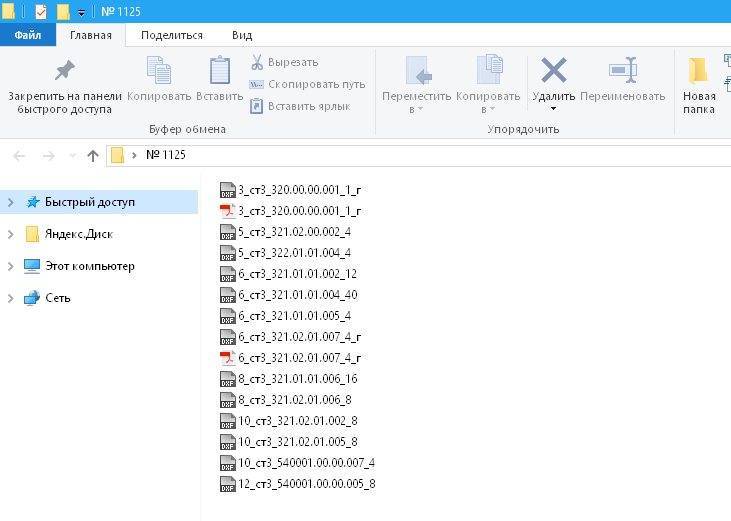The height and width of the screenshot is (521, 731).
Task: Click the Cut scissors icon
Action: pyautogui.click(x=257, y=62)
